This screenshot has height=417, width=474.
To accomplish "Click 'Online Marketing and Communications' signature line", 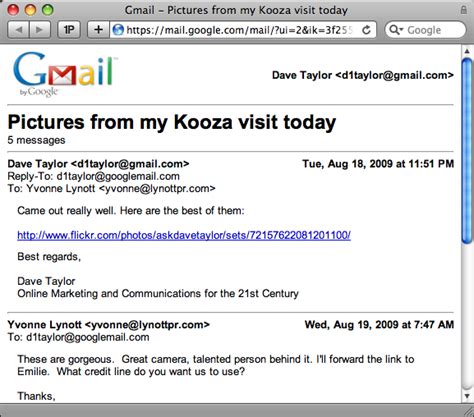I will point(158,293).
